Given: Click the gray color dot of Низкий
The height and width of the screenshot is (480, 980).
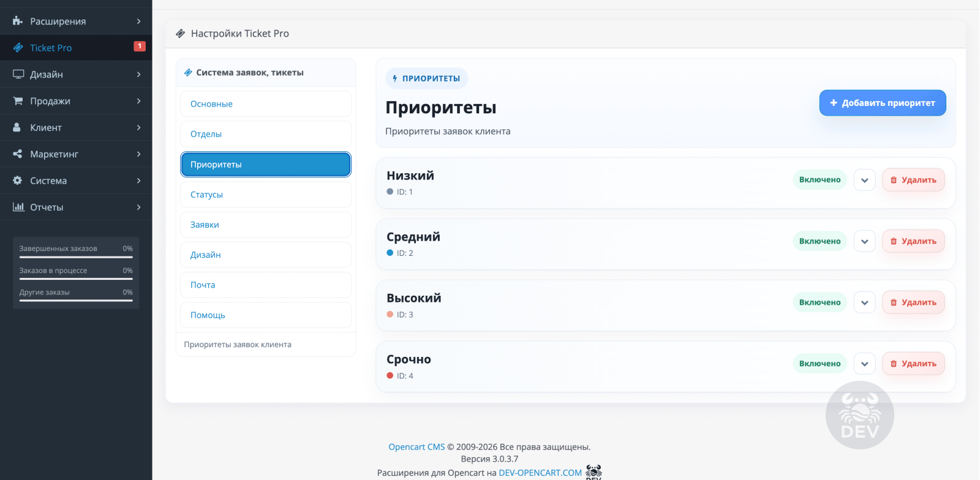Looking at the screenshot, I should point(390,192).
